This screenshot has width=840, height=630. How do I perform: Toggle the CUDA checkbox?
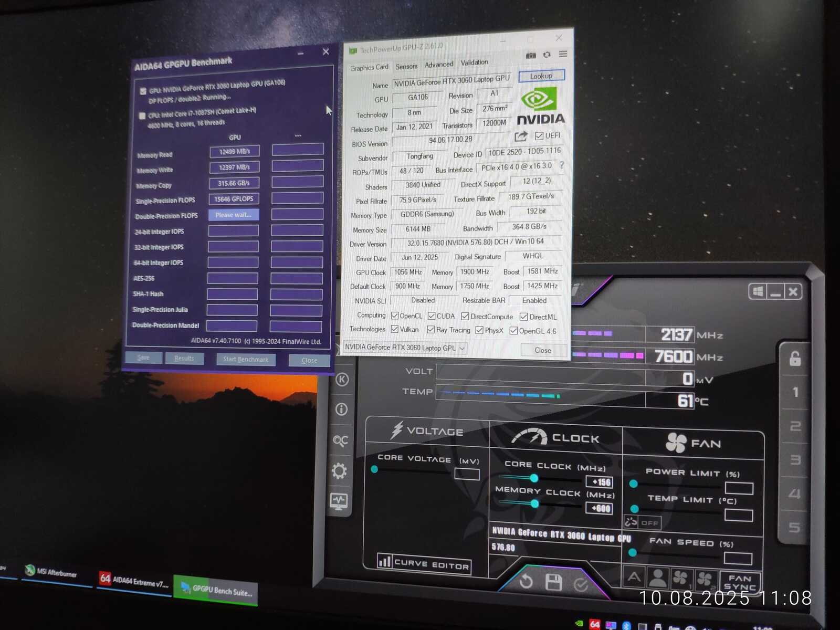click(432, 316)
